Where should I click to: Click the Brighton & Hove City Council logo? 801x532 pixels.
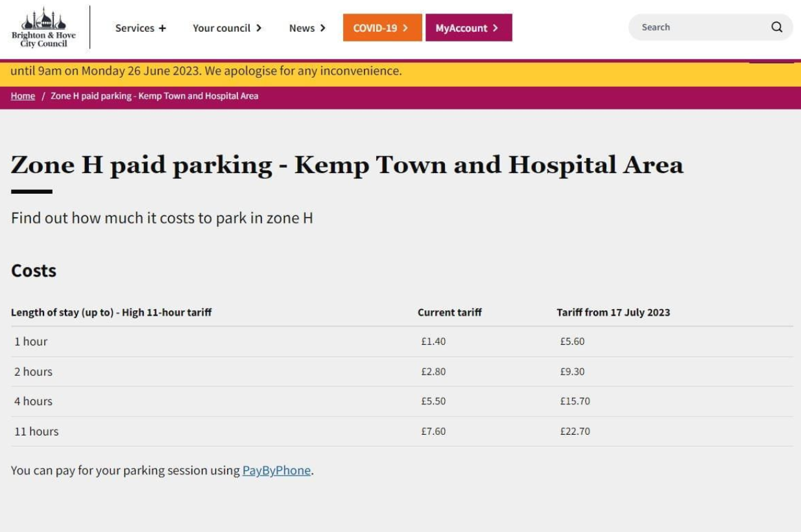point(43,28)
